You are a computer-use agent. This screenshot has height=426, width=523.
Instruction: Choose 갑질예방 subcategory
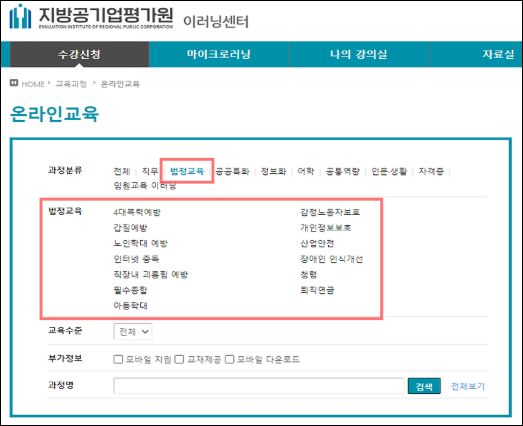130,228
